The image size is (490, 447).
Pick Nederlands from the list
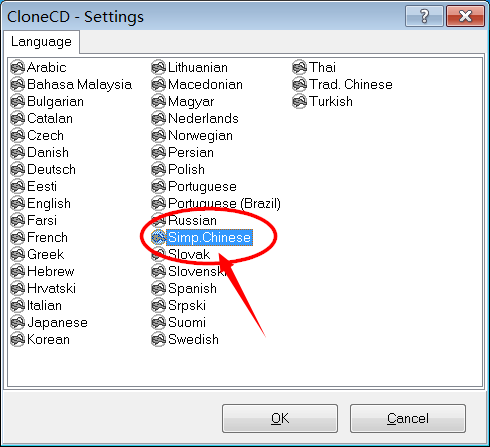tap(203, 118)
